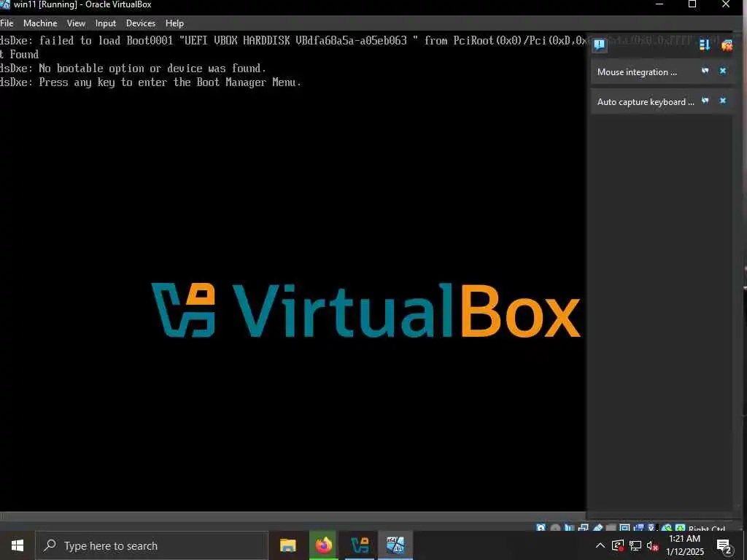Click the shared folders status icon

tap(611, 528)
